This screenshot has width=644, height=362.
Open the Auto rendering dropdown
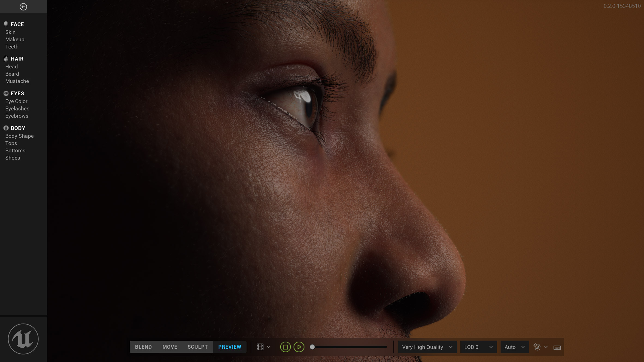click(514, 346)
